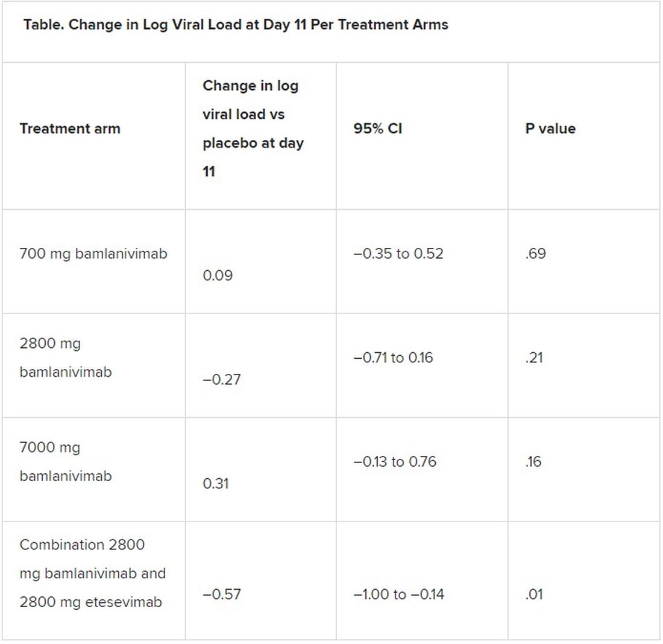Select the '700 mg bamlanivimab' row label
The width and height of the screenshot is (663, 644).
click(93, 253)
